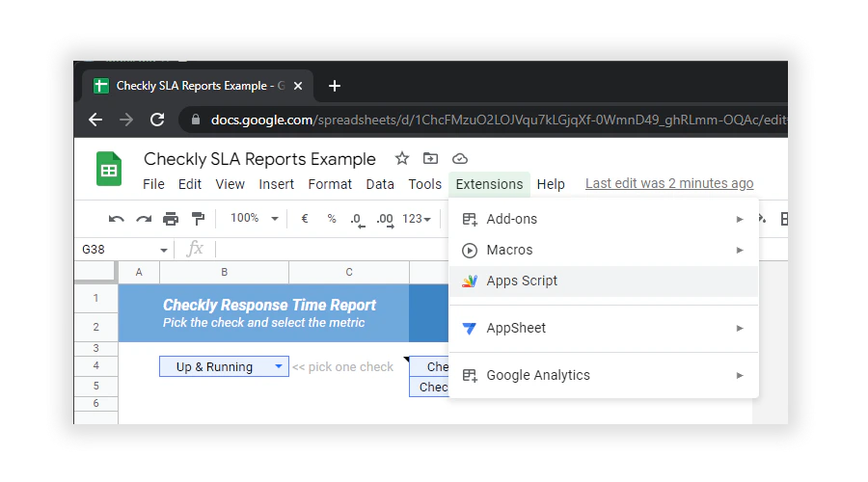
Task: Expand the Google Analytics submenu
Action: tap(604, 375)
